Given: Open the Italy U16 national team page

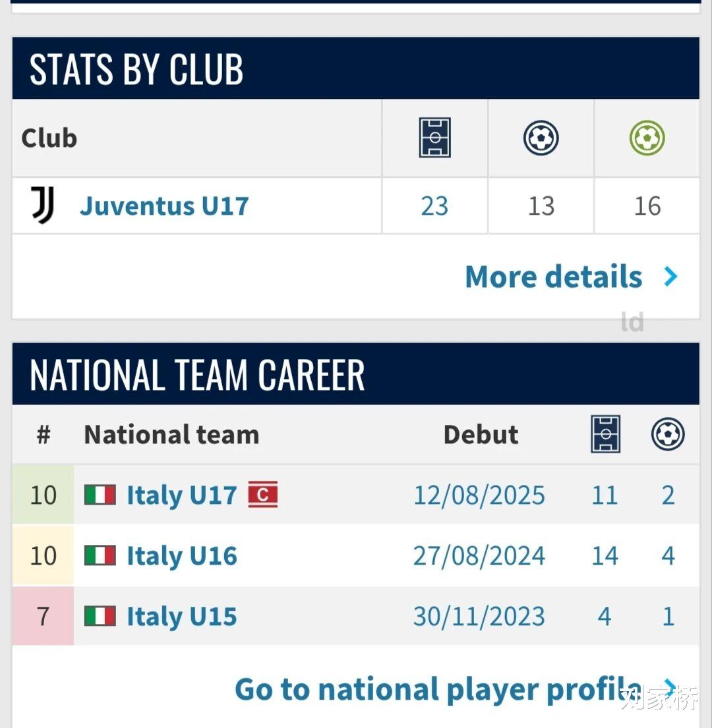Looking at the screenshot, I should tap(181, 556).
